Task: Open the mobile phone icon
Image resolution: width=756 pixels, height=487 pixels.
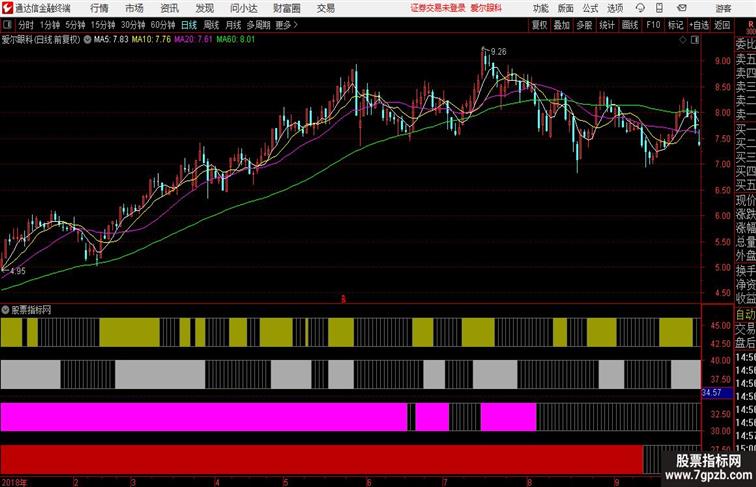Action: click(x=659, y=8)
